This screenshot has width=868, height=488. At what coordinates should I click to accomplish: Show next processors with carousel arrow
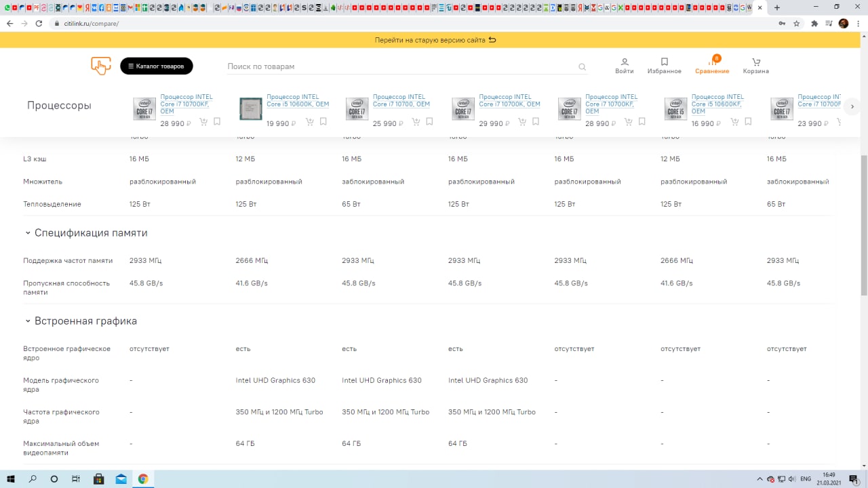(x=852, y=106)
